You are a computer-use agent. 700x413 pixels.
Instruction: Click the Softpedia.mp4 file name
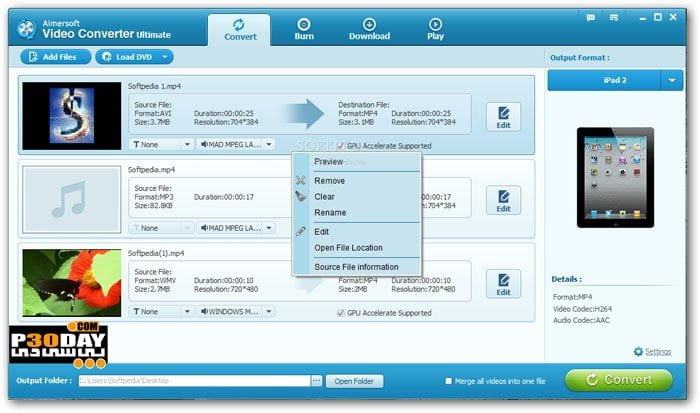(x=151, y=170)
